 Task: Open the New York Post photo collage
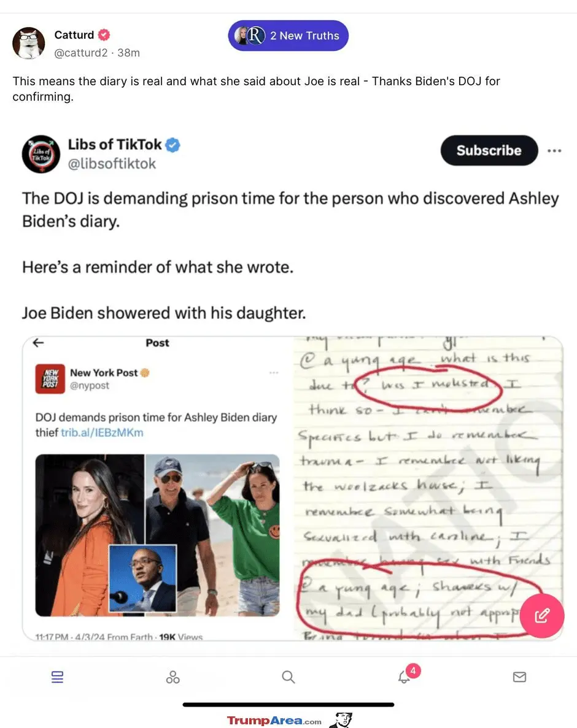point(158,535)
